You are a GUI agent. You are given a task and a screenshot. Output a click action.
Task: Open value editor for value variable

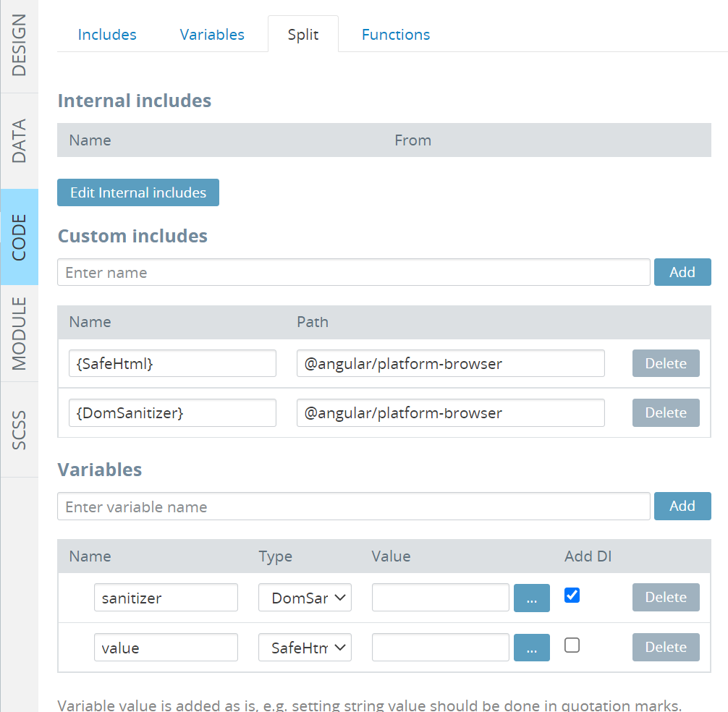(x=531, y=648)
